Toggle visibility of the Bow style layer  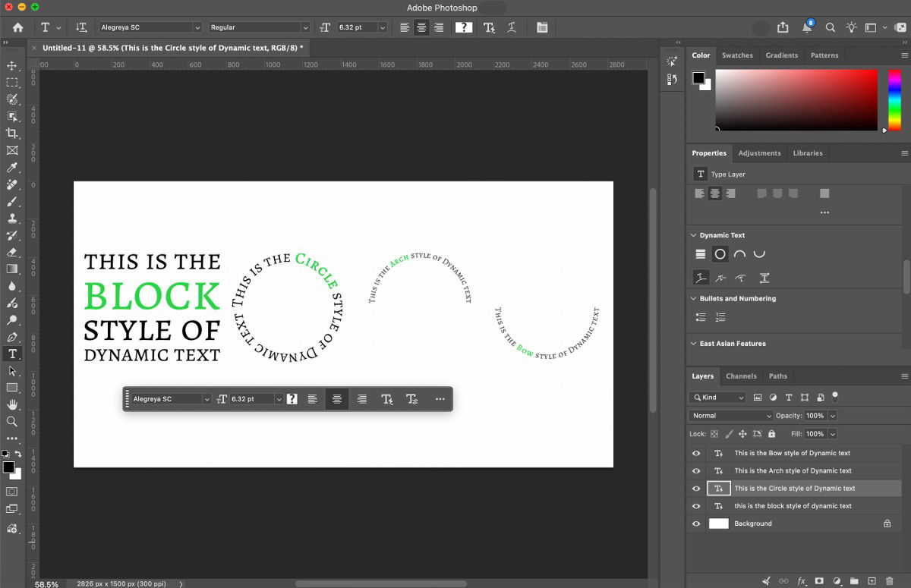pos(696,453)
